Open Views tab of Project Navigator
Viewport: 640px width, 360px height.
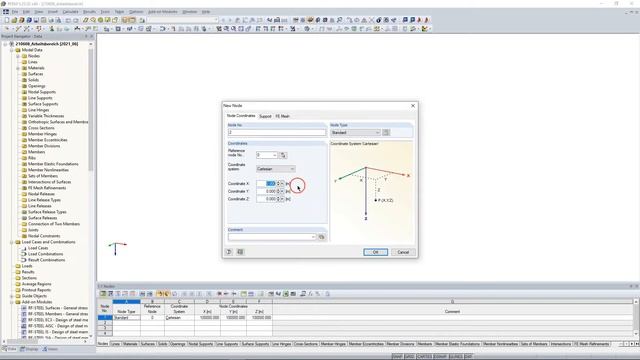pos(51,349)
